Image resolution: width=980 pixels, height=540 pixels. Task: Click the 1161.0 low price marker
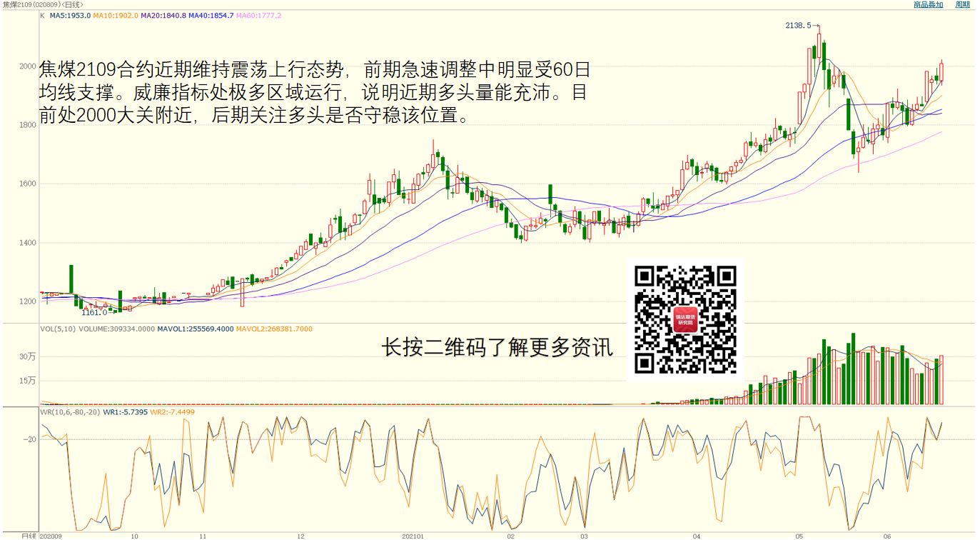[x=94, y=312]
